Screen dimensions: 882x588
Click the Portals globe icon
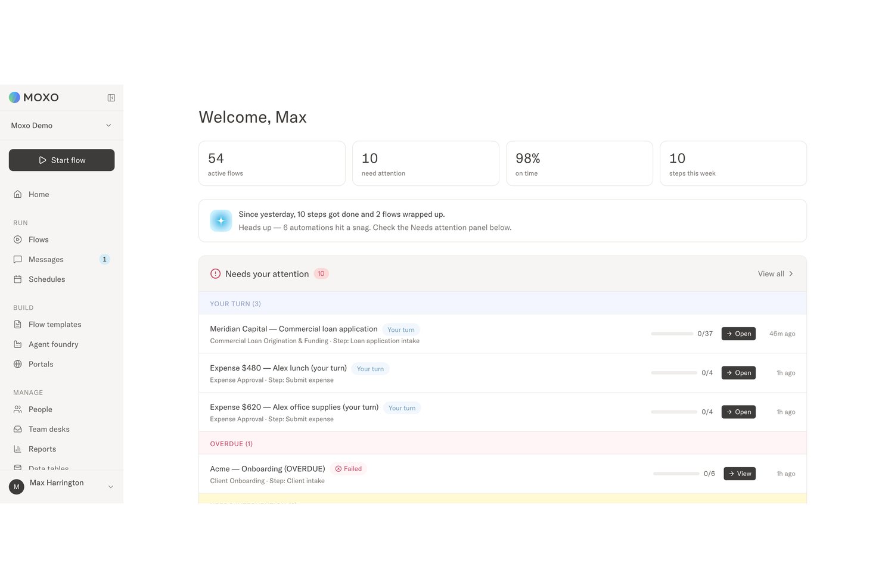pos(18,364)
